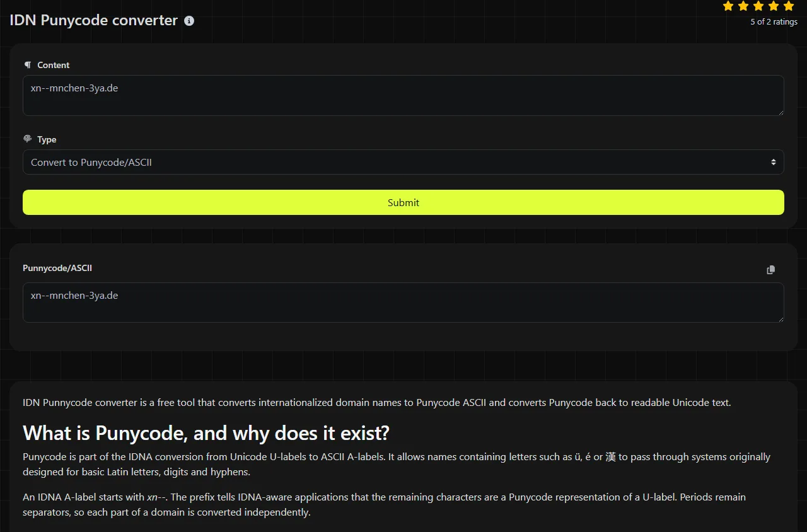Rate five stars with the last star
Viewport: 807px width, 532px height.
click(789, 6)
